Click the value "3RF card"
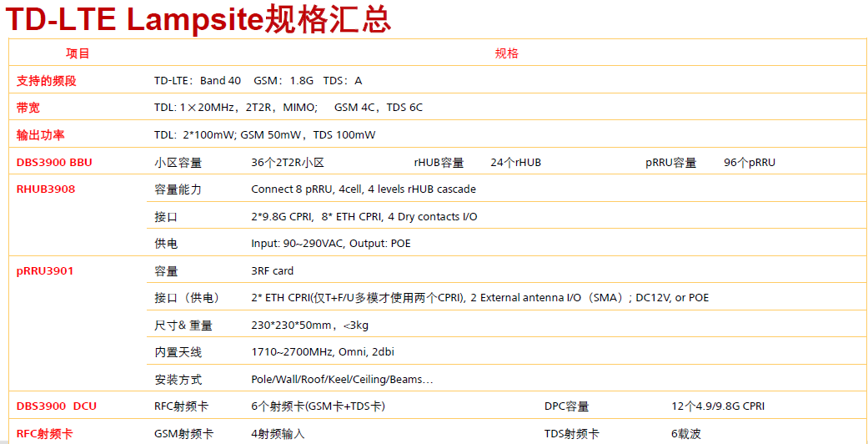The width and height of the screenshot is (868, 444). point(273,271)
